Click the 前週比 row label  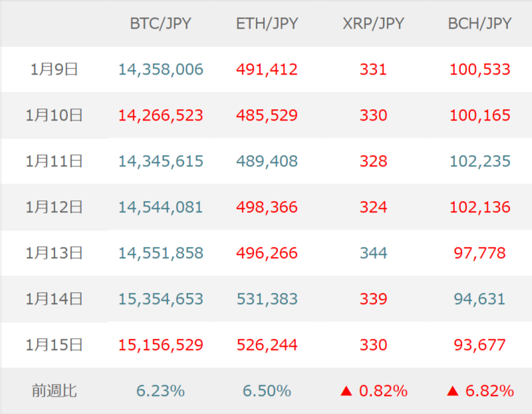point(54,391)
